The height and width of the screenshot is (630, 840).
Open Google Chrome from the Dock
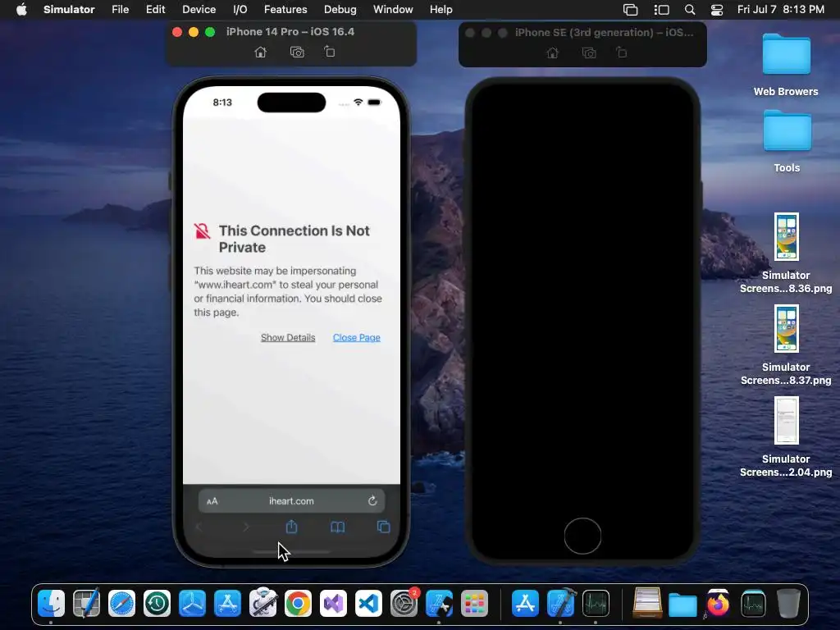[298, 603]
